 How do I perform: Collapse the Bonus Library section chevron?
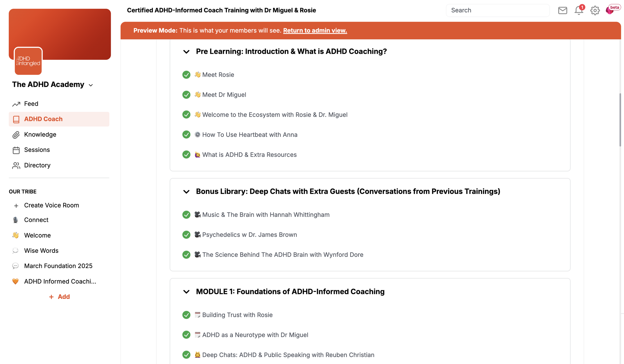point(186,192)
